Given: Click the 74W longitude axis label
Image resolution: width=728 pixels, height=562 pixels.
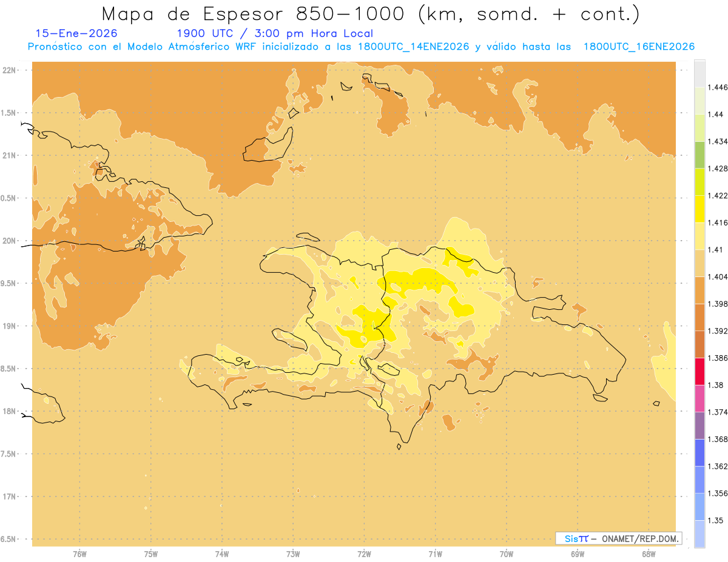Looking at the screenshot, I should pos(222,554).
